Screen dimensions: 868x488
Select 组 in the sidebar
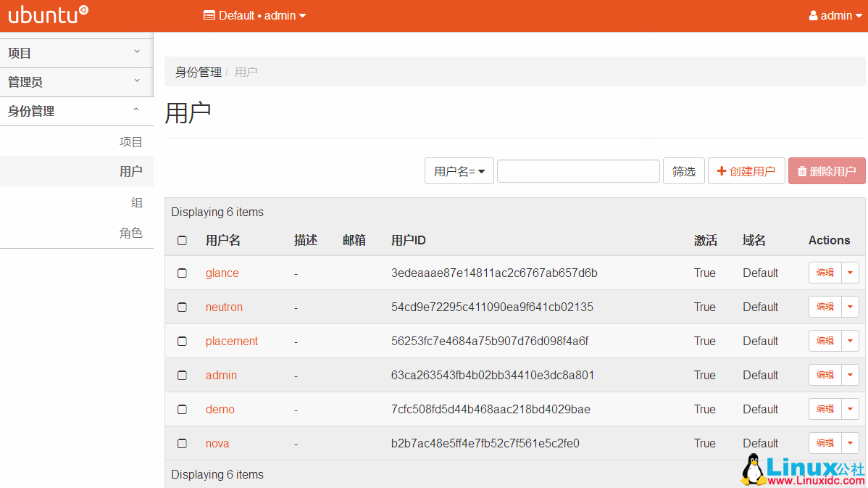(x=136, y=202)
